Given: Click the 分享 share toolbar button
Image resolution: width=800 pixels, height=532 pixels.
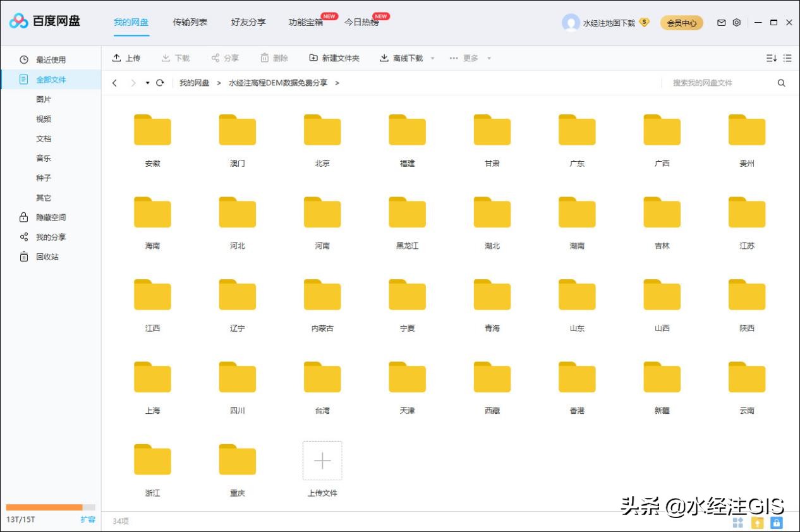Looking at the screenshot, I should click(226, 58).
